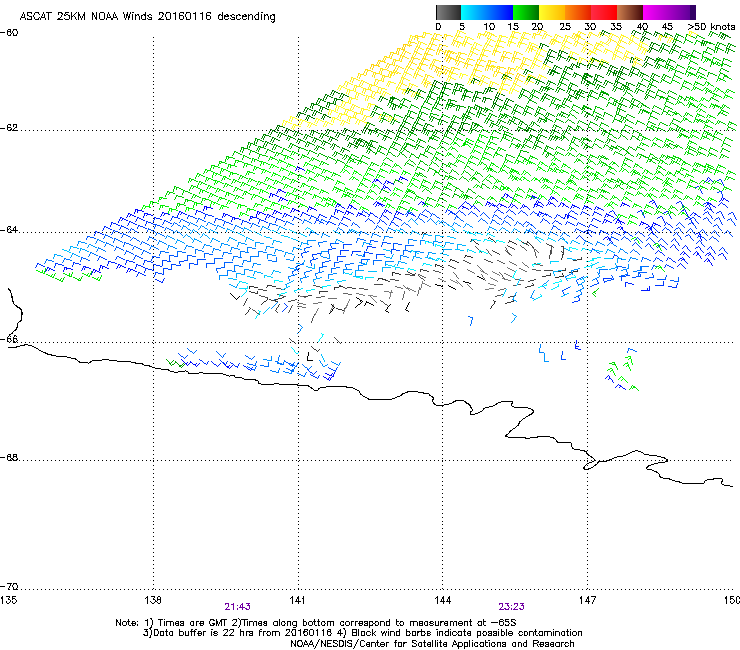
Task: Click the longitude label 135
Action: click(x=8, y=600)
